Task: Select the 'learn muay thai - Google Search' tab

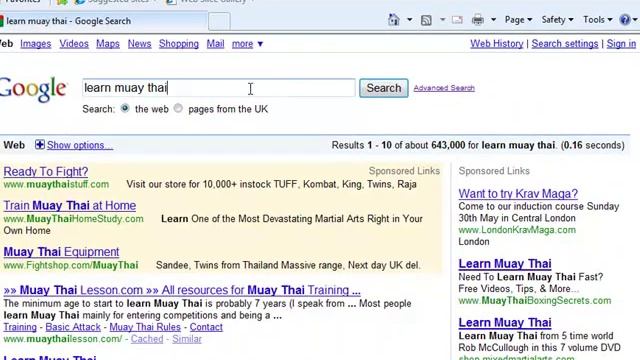Action: [x=102, y=21]
